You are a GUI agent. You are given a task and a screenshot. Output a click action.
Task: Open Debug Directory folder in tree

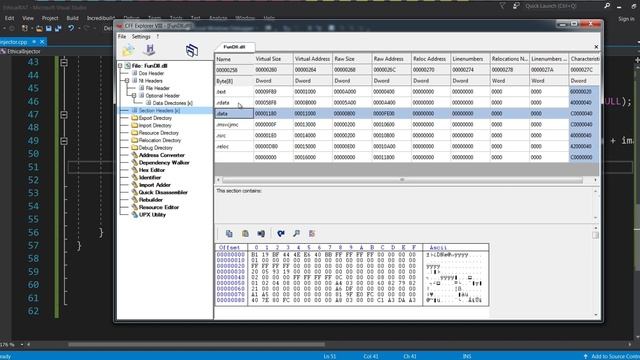[156, 148]
